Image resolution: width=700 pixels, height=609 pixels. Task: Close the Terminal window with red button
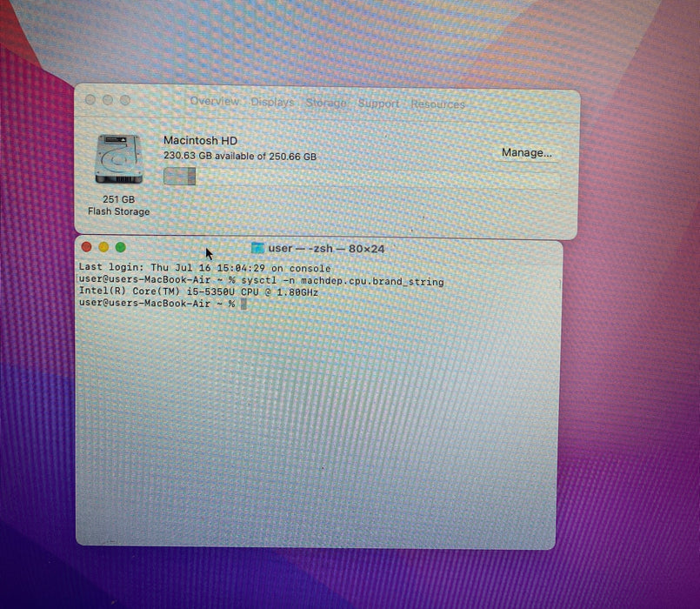[x=87, y=246]
